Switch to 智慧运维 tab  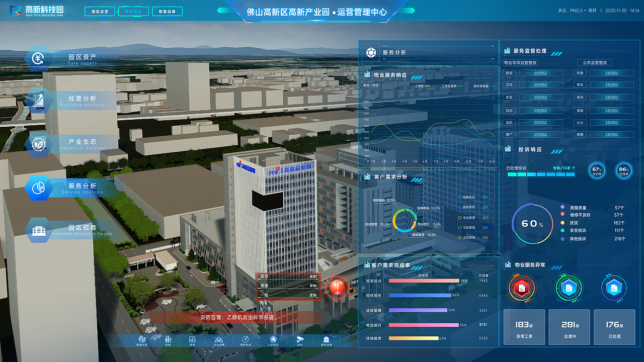[x=167, y=11]
